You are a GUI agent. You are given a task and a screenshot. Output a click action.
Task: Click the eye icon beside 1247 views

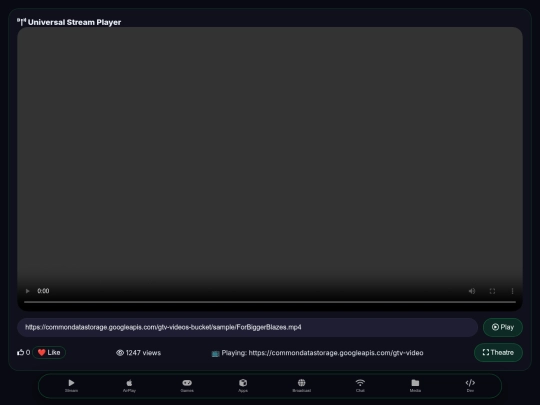120,353
